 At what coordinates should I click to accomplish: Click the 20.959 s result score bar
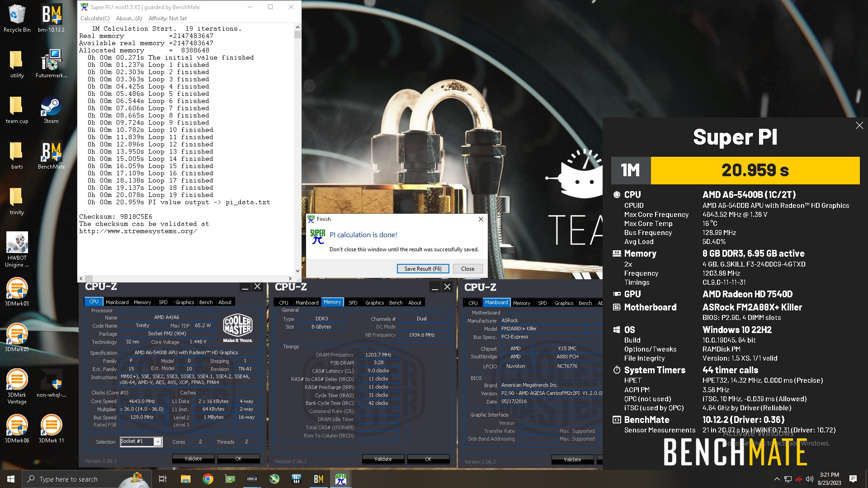[x=755, y=170]
